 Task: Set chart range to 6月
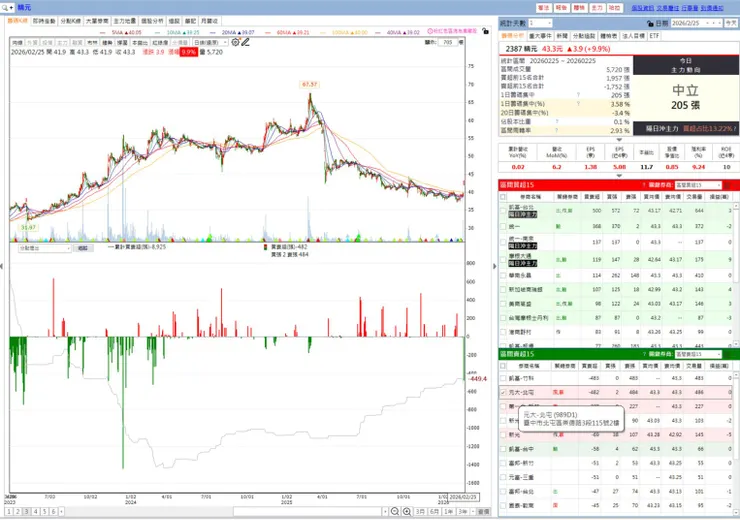click(x=434, y=512)
